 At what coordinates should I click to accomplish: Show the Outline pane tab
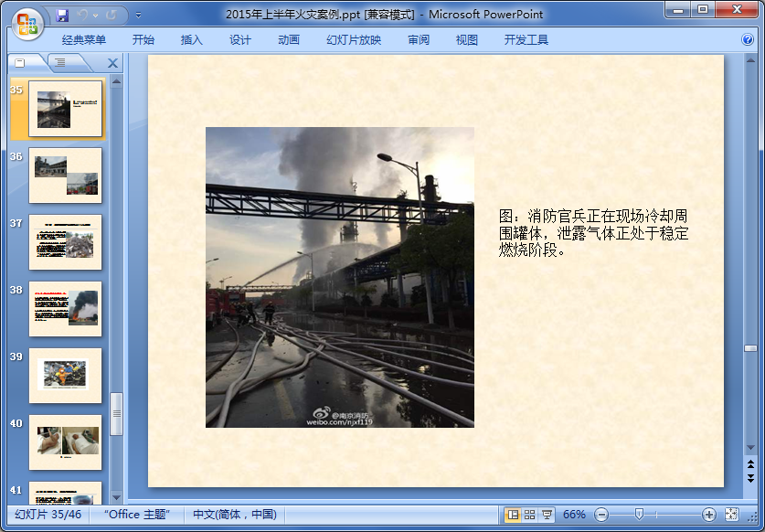pos(60,62)
